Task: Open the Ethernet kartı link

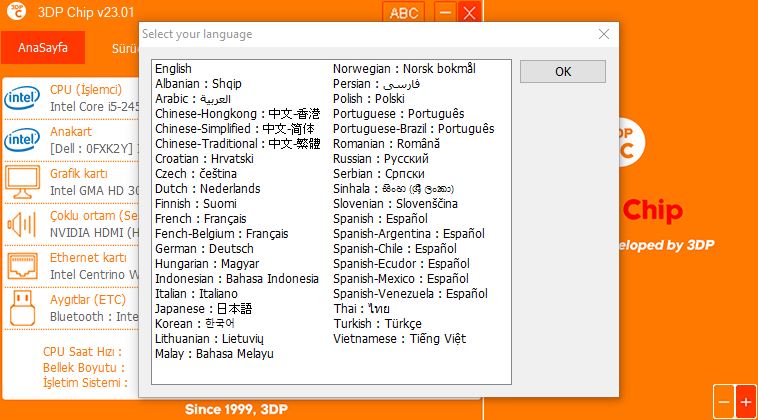Action: (x=88, y=258)
